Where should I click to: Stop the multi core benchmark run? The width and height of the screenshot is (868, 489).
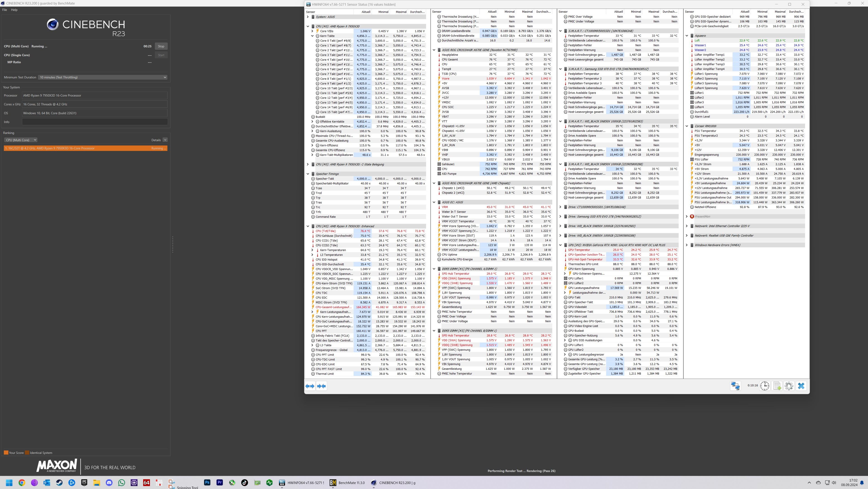[x=161, y=46]
